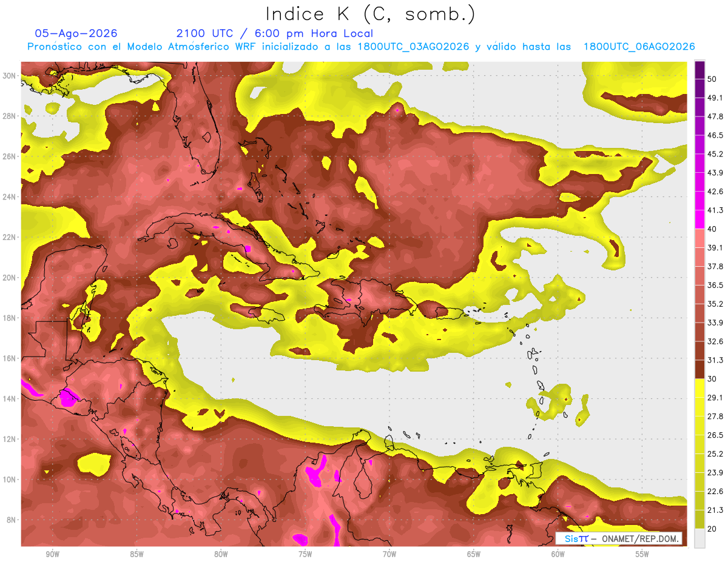
Task: Click the latitude label '16N'
Action: point(10,358)
